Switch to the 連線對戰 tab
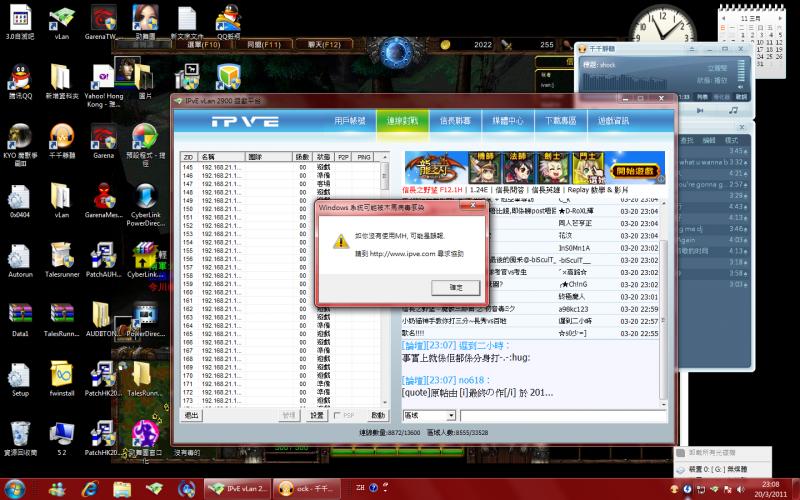 tap(403, 121)
